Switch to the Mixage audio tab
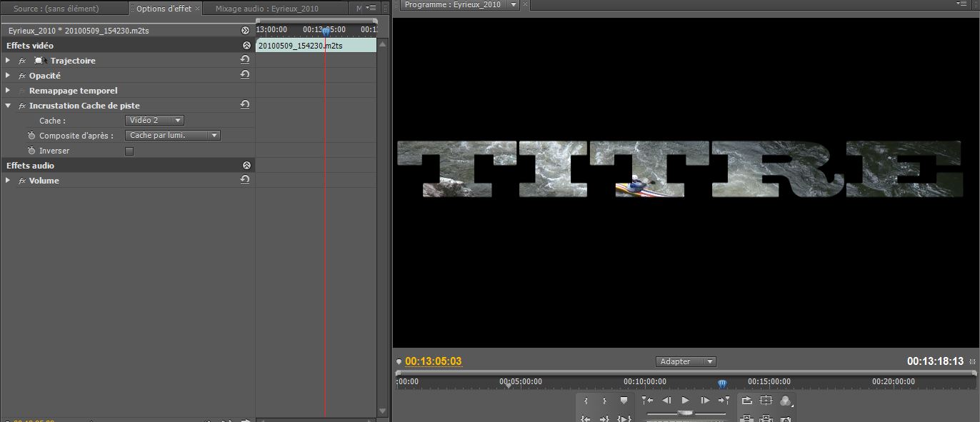 [x=267, y=9]
